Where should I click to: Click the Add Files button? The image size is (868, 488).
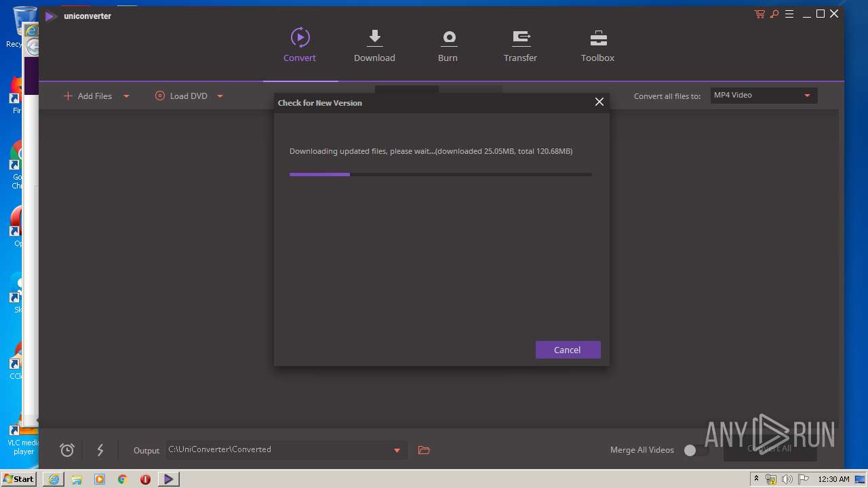pos(88,96)
